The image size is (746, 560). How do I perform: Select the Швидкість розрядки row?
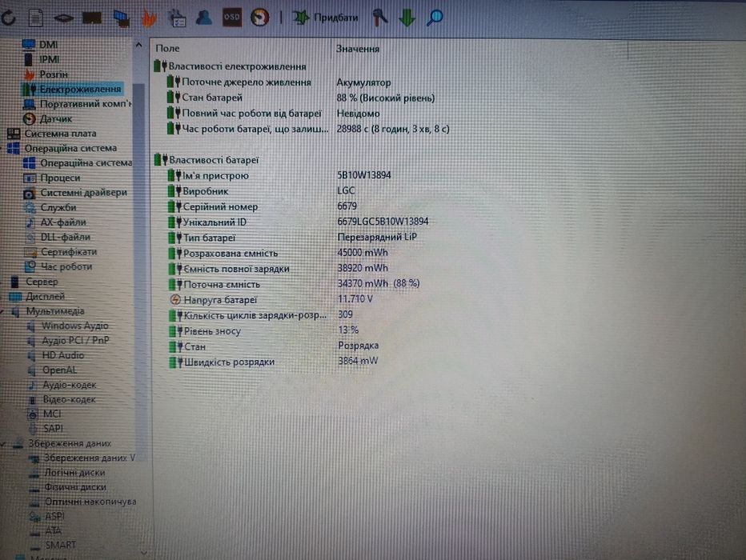(x=274, y=362)
